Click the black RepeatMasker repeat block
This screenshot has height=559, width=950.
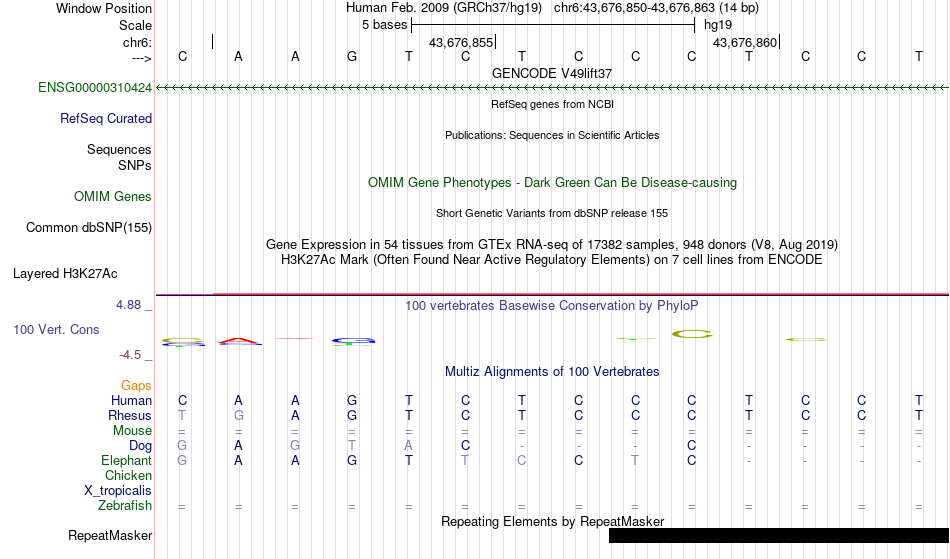click(x=779, y=535)
